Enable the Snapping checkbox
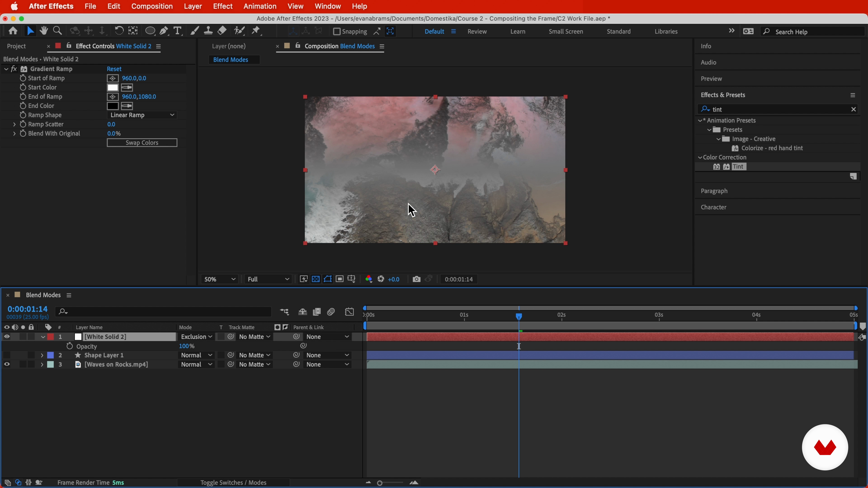Viewport: 868px width, 488px height. coord(336,31)
